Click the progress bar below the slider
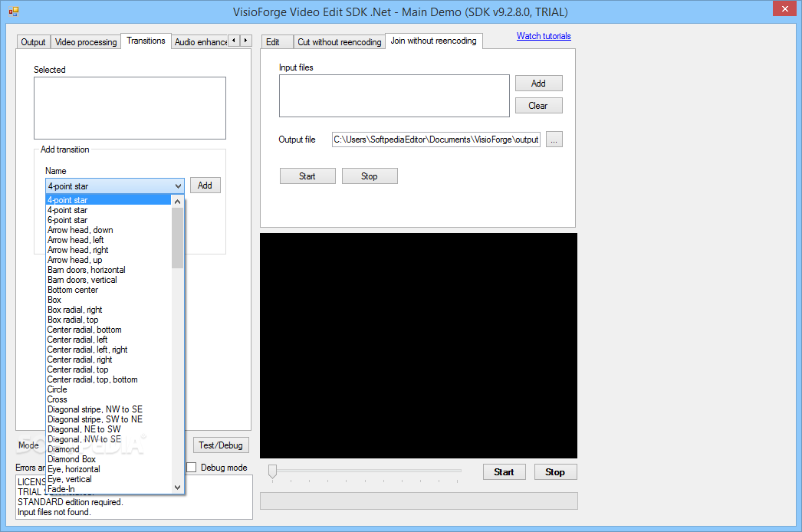Screen dimensions: 802x532 (419, 501)
